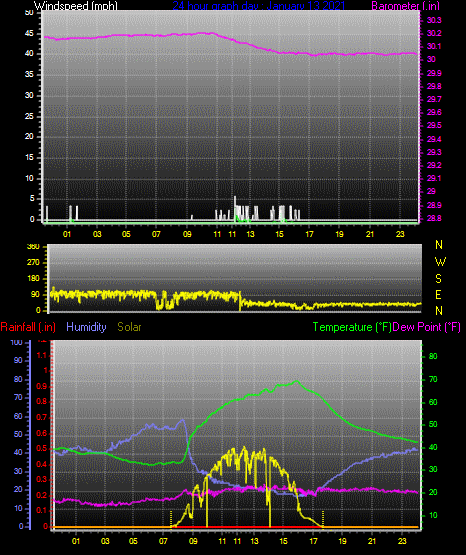Screen dimensions: 466x555
Task: Click the 100 humidity scale value
Action: point(16,342)
